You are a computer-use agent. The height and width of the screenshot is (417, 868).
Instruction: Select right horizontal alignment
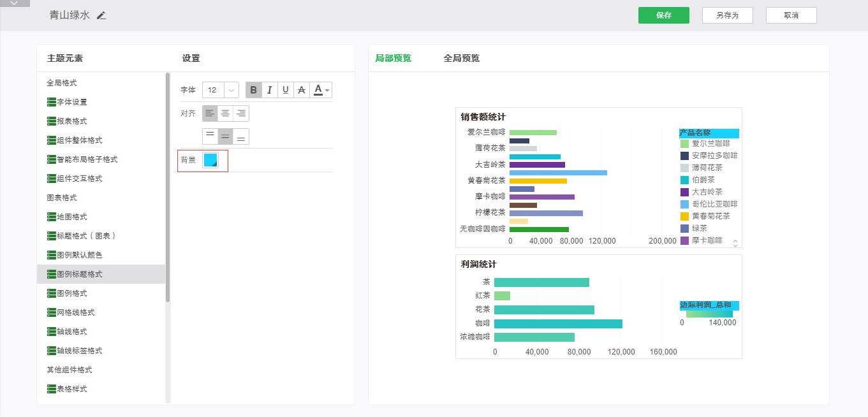[x=241, y=113]
